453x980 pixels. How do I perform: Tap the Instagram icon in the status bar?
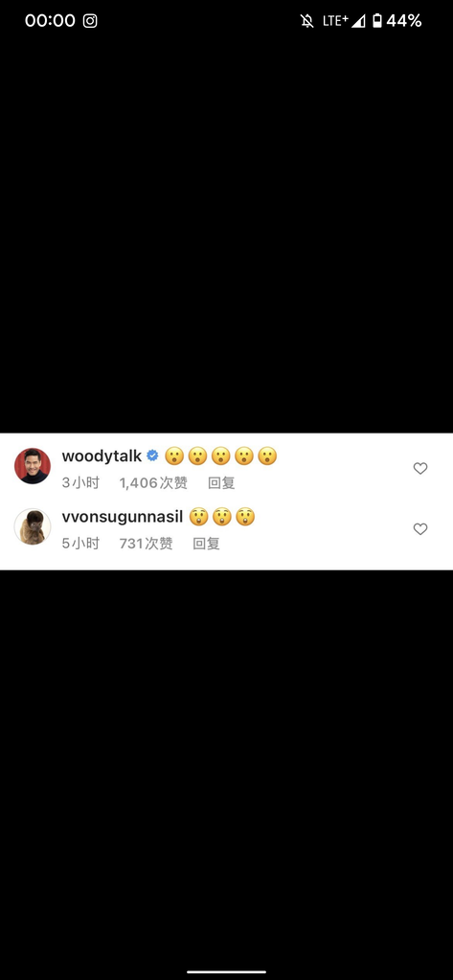90,21
